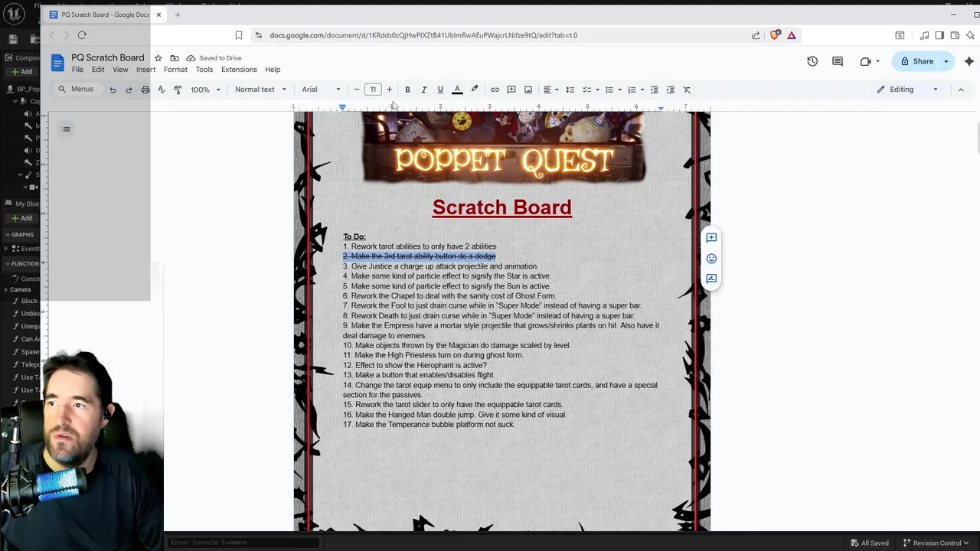Open the Help menu
This screenshot has width=980, height=551.
click(x=273, y=70)
